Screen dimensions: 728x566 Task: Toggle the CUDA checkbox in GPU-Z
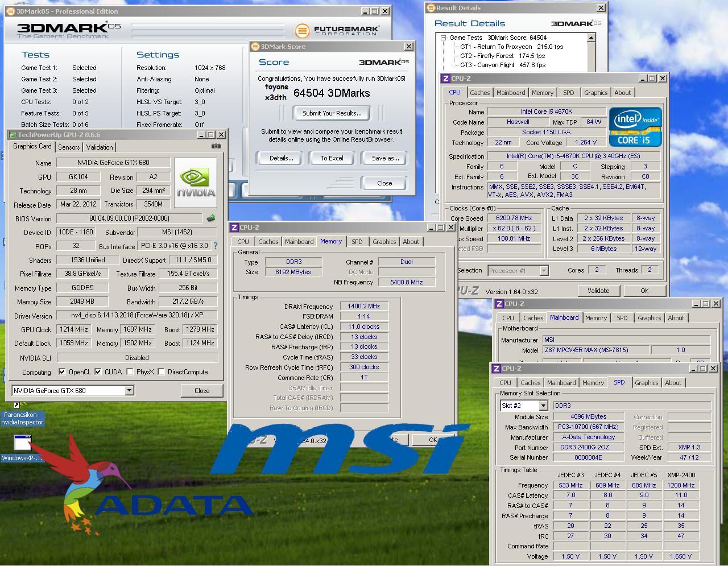(x=98, y=372)
